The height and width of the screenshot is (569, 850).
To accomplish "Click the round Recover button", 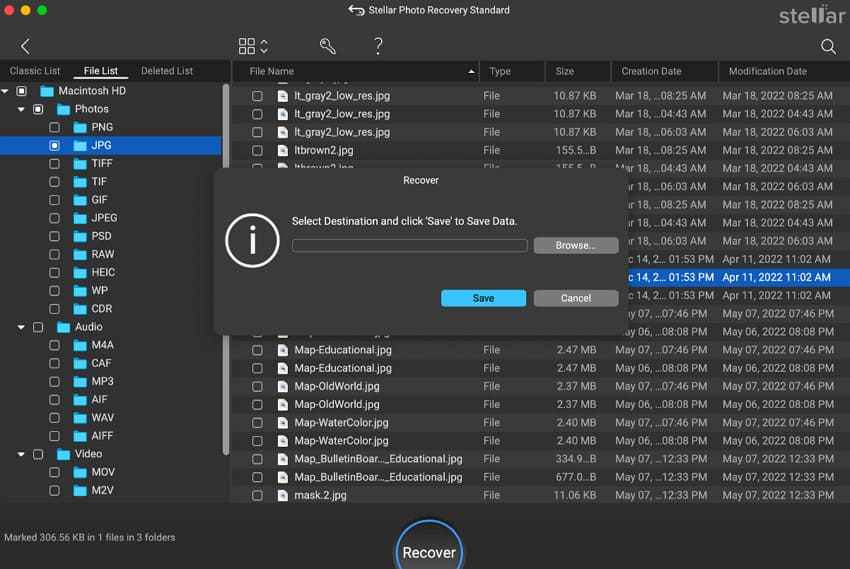I will click(x=429, y=548).
